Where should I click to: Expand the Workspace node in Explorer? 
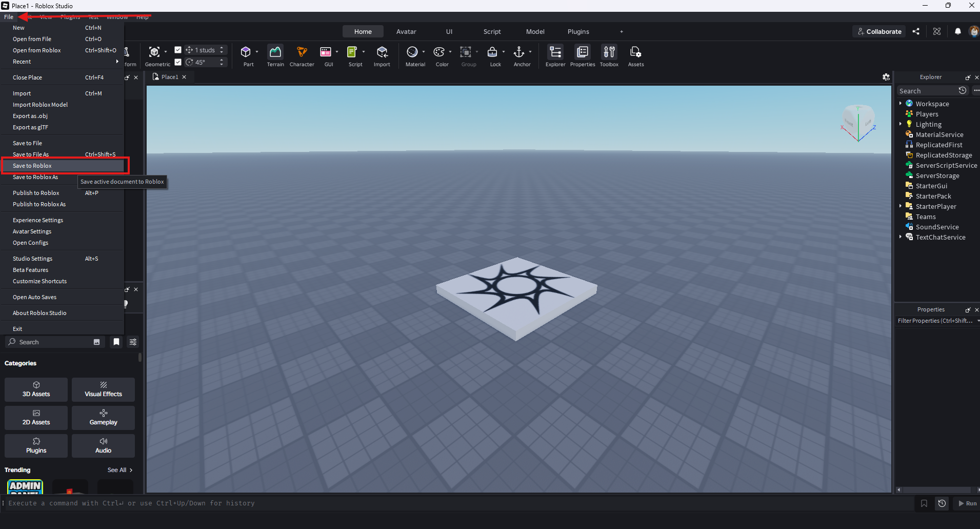coord(901,104)
